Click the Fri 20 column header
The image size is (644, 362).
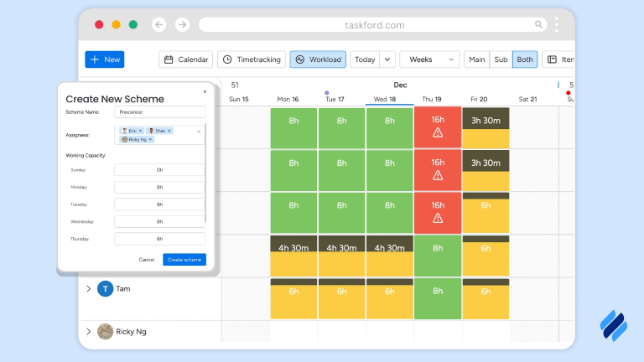tap(479, 100)
